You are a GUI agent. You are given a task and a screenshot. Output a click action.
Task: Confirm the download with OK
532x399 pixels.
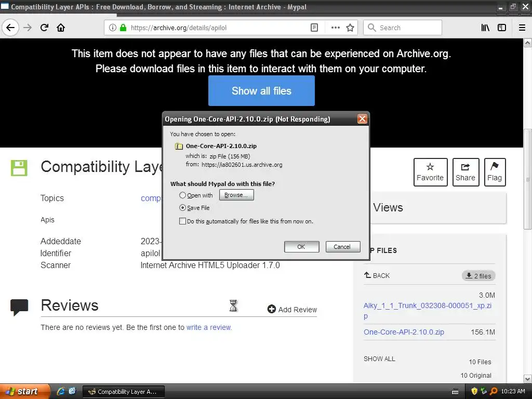[x=302, y=247]
